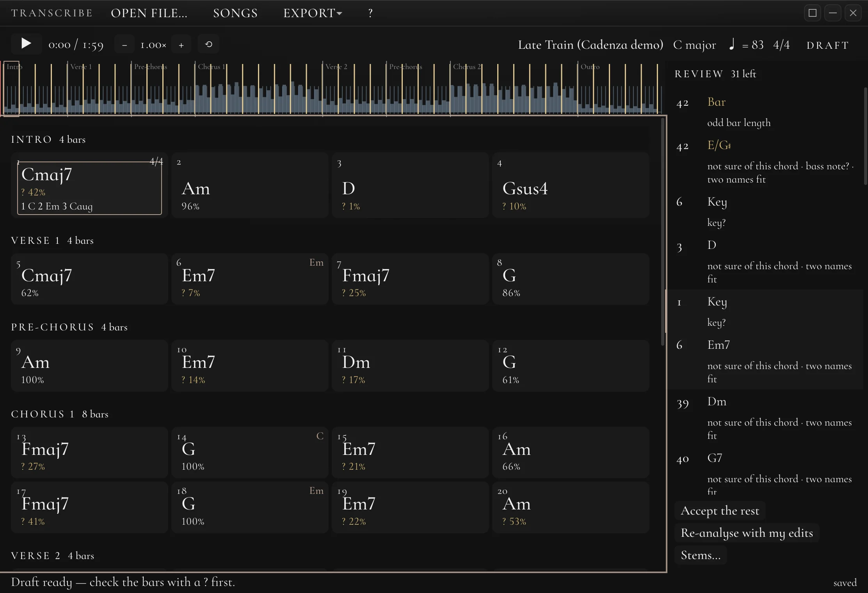
Task: Select bar 8 G chord card
Action: coord(571,279)
